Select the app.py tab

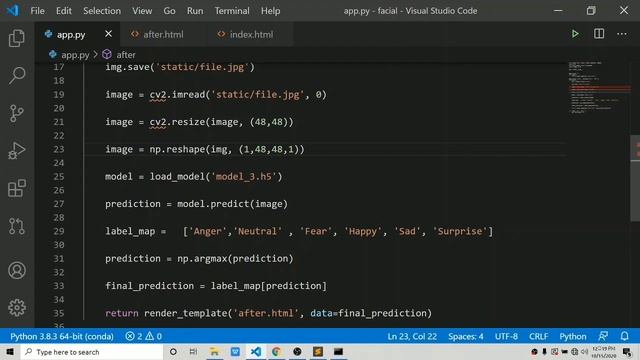pyautogui.click(x=71, y=34)
